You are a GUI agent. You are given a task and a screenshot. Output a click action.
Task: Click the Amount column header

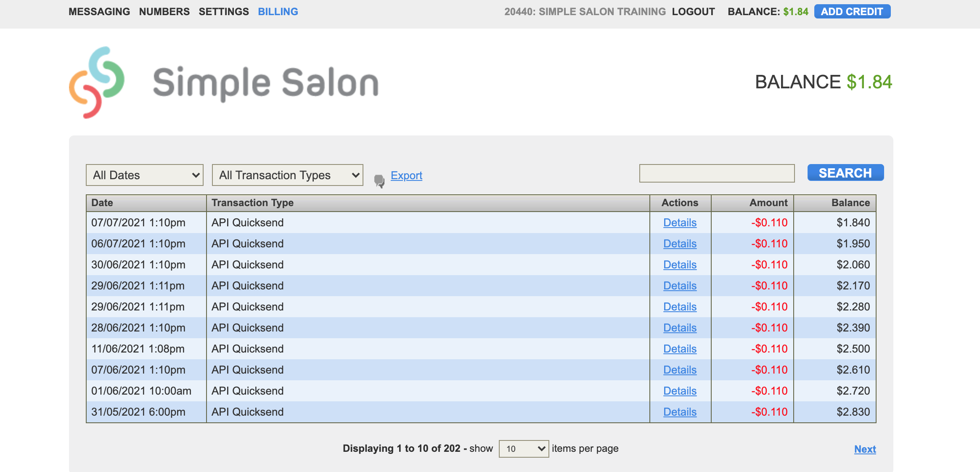pos(752,203)
